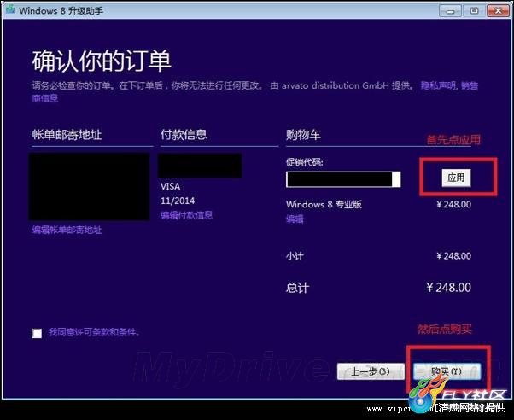Click the 购物车 section heading
Image resolution: width=514 pixels, height=420 pixels.
[x=303, y=134]
